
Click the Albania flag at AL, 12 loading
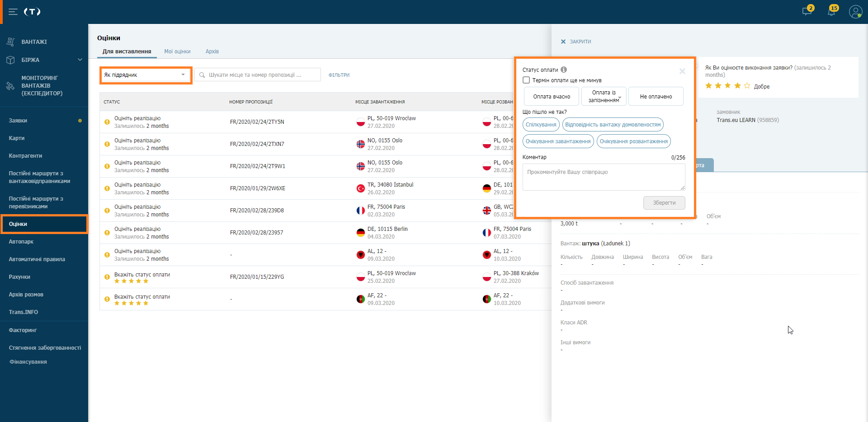(x=360, y=255)
